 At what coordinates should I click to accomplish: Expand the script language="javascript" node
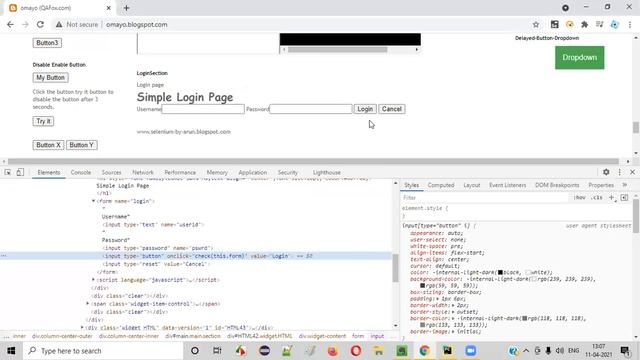pos(93,280)
